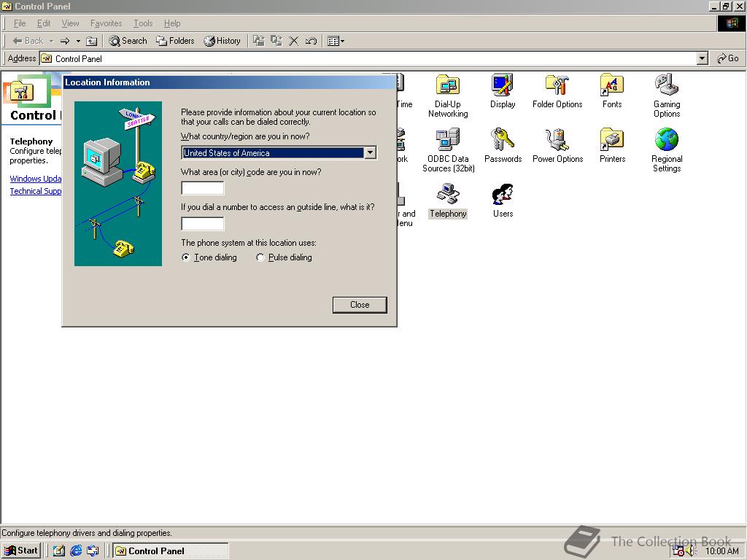Show the Folders pane
The height and width of the screenshot is (560, 747).
point(175,41)
